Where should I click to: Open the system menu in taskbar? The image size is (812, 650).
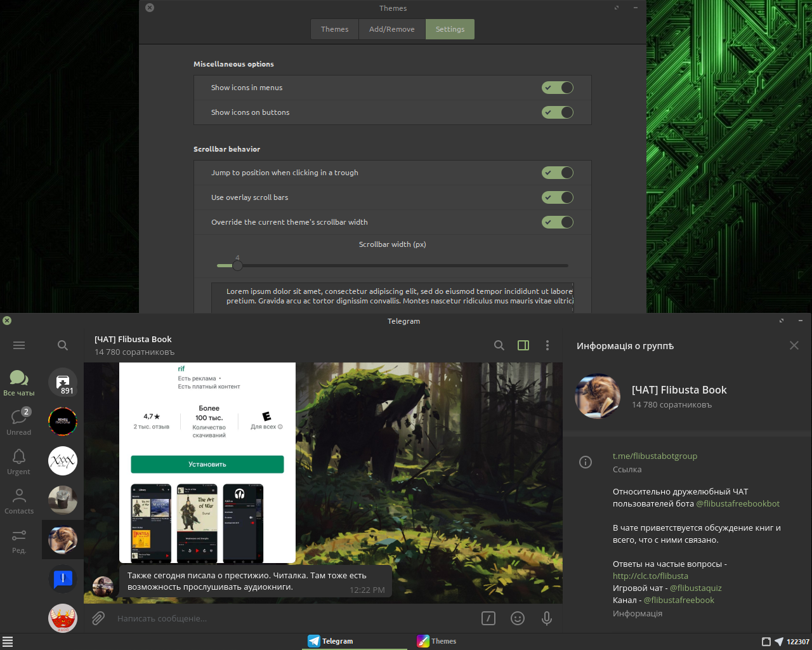8,641
